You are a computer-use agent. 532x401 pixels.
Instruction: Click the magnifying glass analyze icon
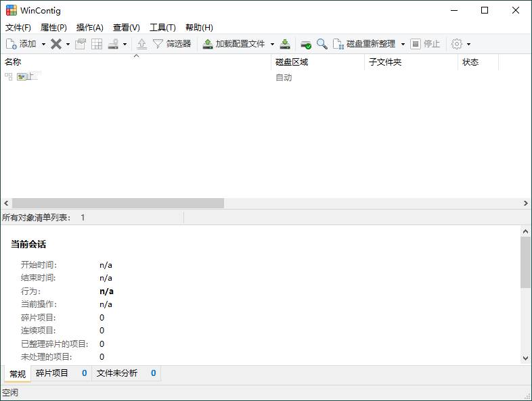(322, 44)
